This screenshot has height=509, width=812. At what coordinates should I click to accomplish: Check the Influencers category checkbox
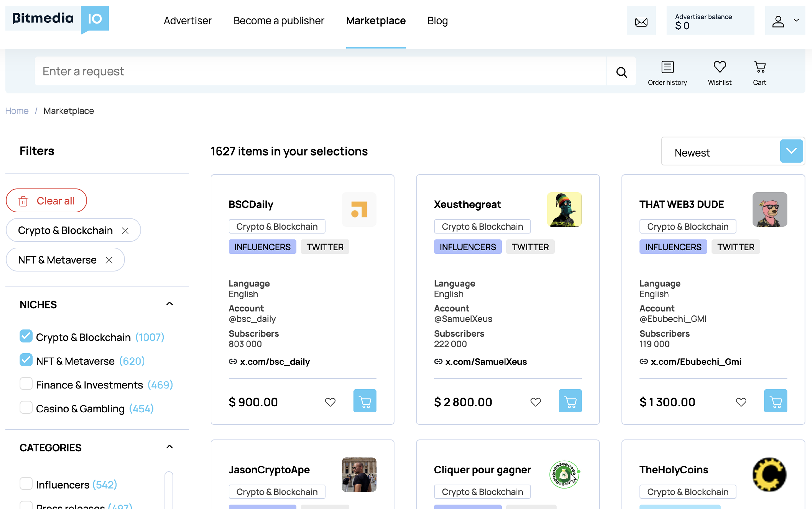pyautogui.click(x=26, y=483)
